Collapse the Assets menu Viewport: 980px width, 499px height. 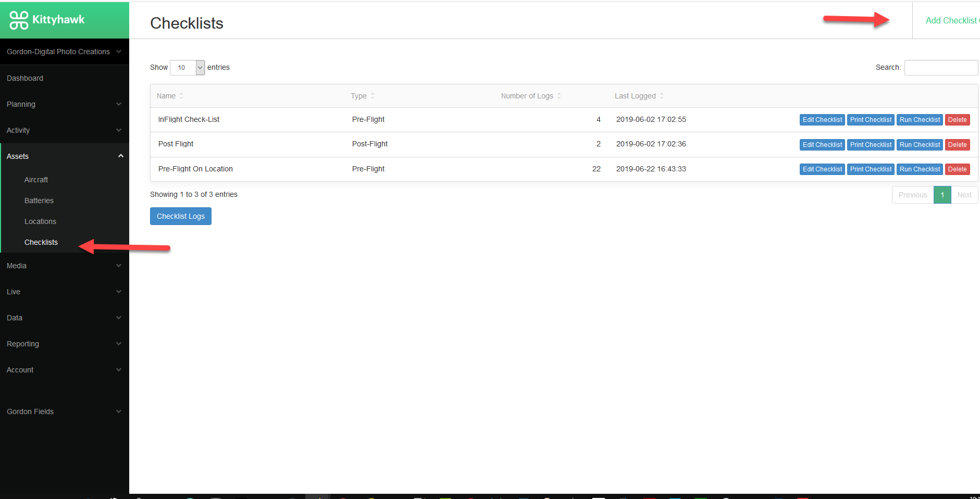(64, 156)
